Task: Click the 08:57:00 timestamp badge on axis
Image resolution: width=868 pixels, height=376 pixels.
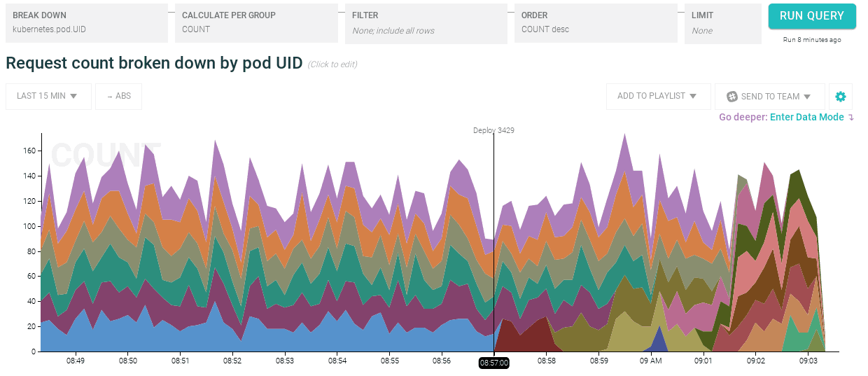Action: coord(493,363)
